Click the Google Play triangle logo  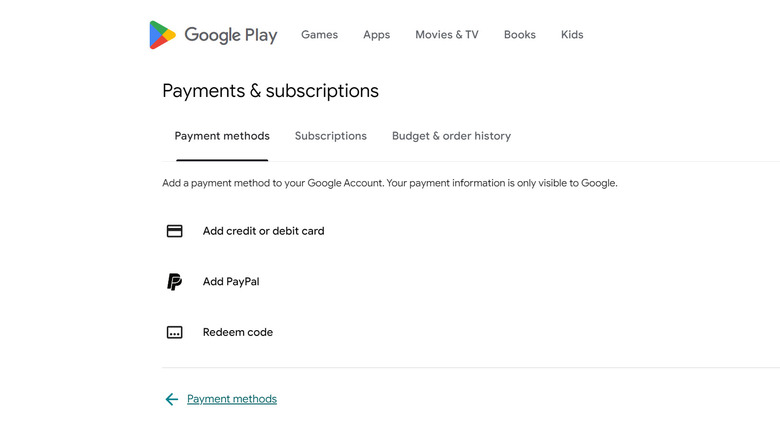click(163, 35)
